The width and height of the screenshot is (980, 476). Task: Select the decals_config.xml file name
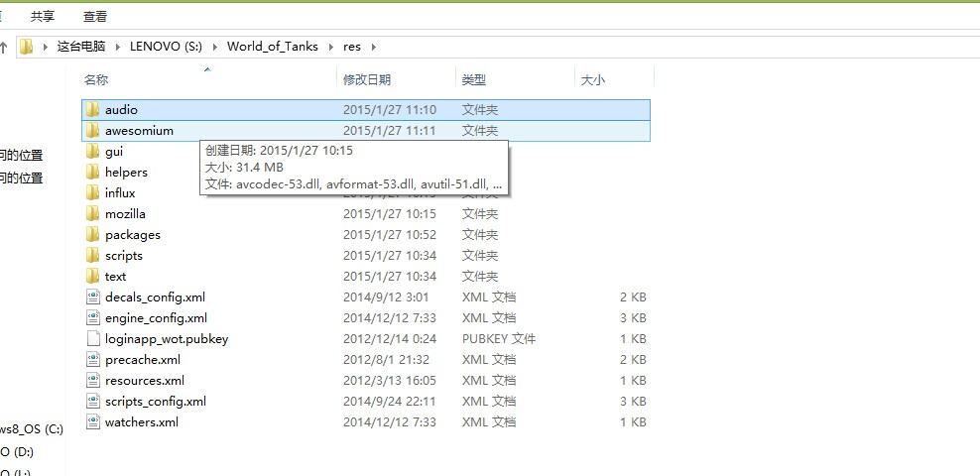click(155, 297)
